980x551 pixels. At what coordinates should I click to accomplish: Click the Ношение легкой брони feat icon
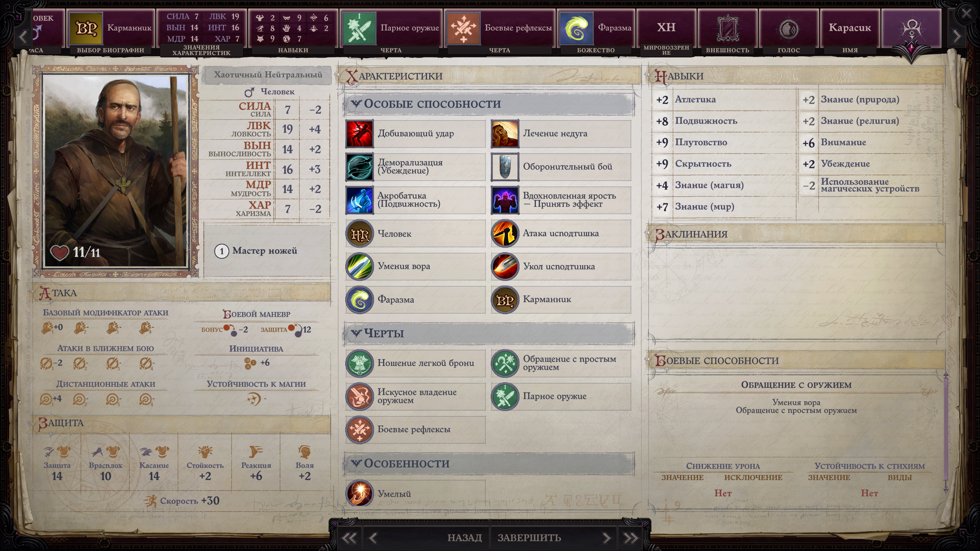click(359, 363)
